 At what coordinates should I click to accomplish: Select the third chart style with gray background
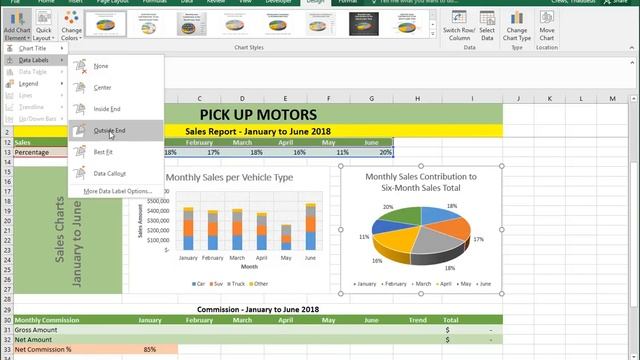click(191, 24)
